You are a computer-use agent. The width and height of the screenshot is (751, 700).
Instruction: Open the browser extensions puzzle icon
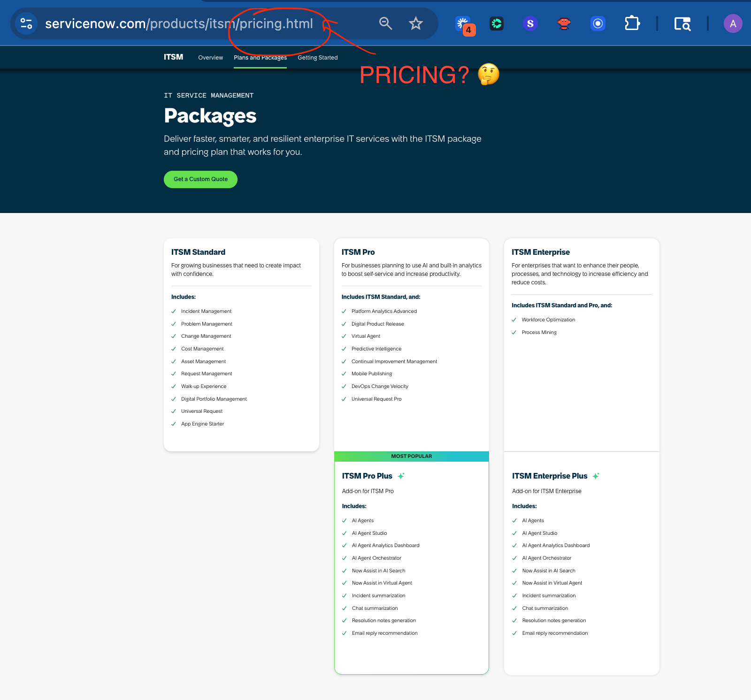point(632,23)
